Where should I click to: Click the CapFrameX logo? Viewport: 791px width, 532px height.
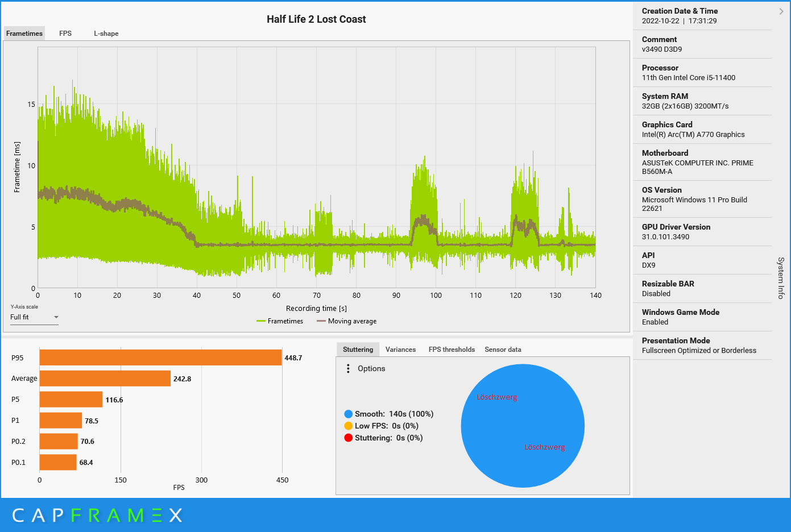97,516
